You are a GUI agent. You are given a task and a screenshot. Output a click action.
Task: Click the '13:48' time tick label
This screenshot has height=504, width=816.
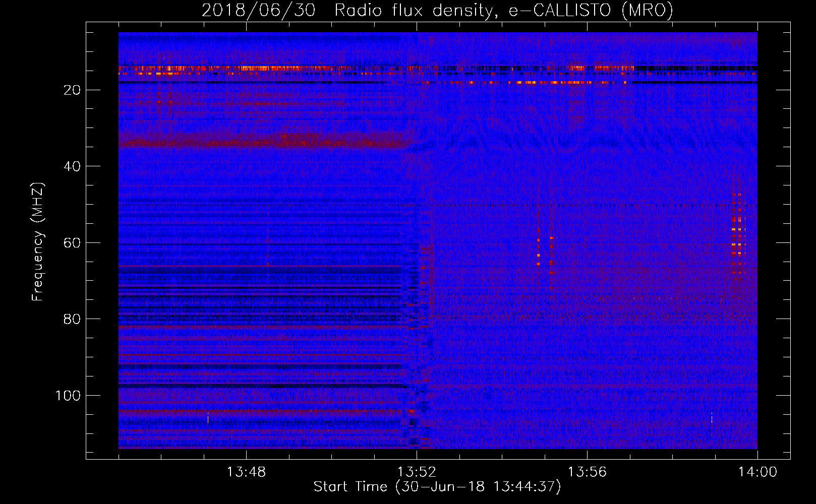click(246, 472)
